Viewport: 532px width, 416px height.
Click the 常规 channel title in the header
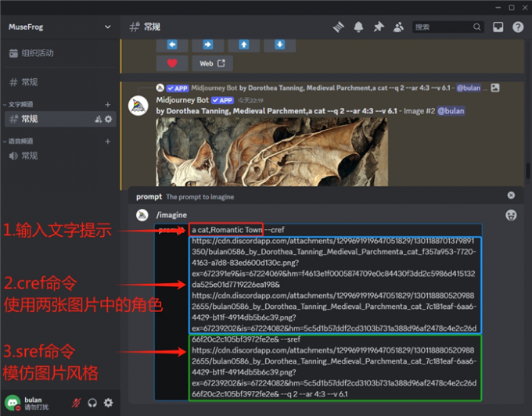pyautogui.click(x=152, y=27)
